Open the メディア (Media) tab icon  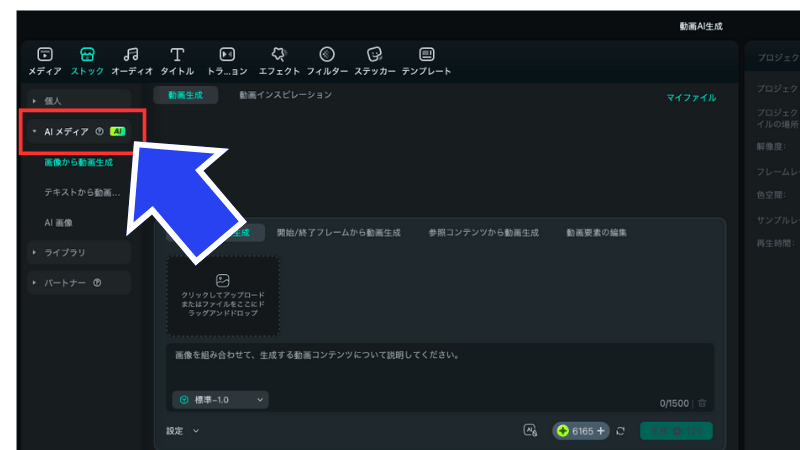pyautogui.click(x=44, y=55)
